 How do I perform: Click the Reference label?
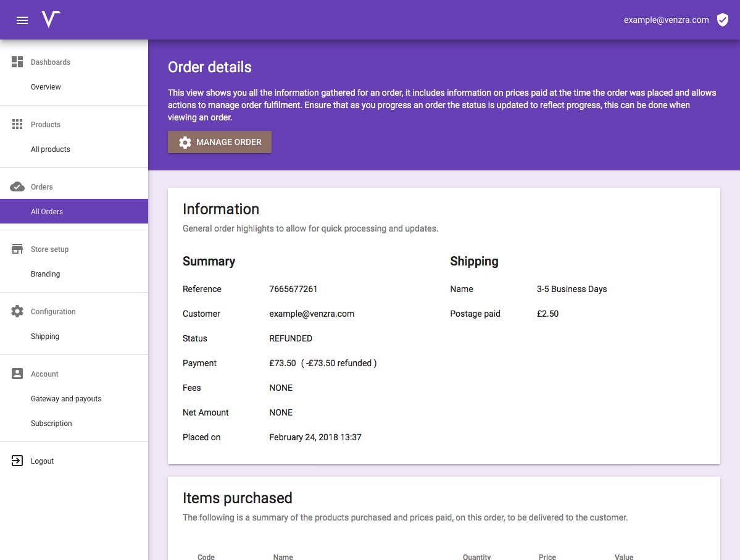click(x=202, y=289)
